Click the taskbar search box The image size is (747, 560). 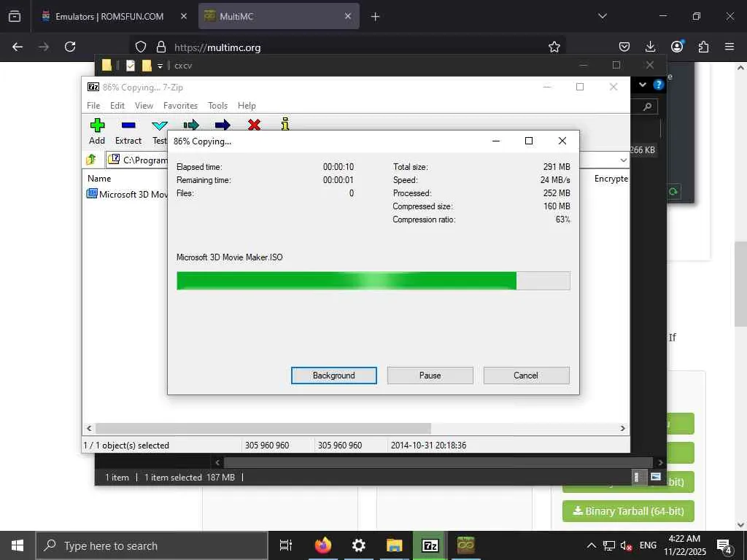click(x=152, y=545)
